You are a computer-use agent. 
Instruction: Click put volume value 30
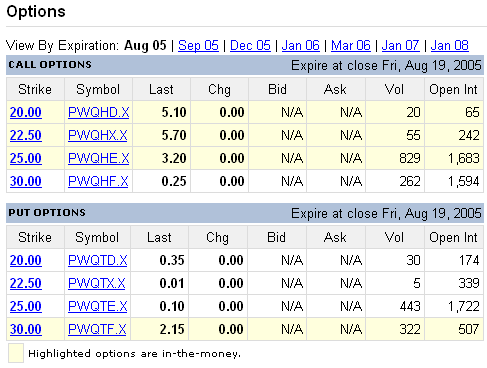click(x=413, y=260)
